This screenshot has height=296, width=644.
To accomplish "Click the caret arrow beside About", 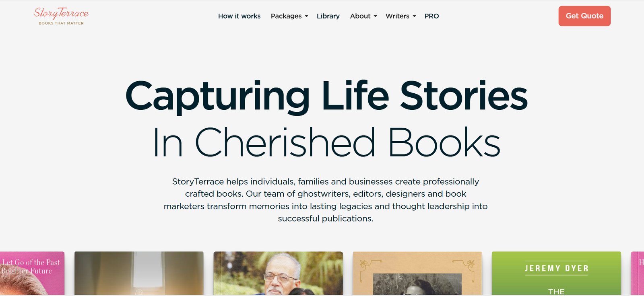I will click(376, 16).
